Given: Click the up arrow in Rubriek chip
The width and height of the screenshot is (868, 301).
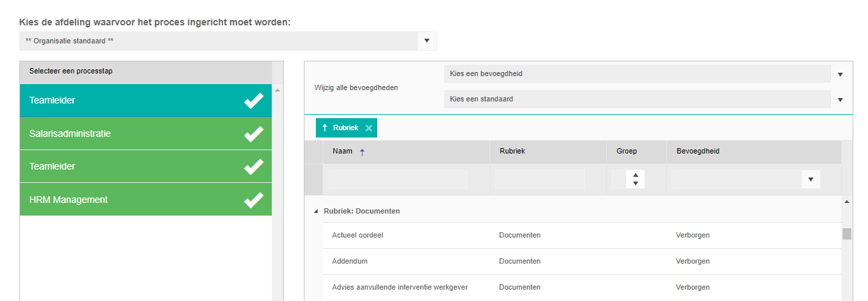Looking at the screenshot, I should pos(325,127).
